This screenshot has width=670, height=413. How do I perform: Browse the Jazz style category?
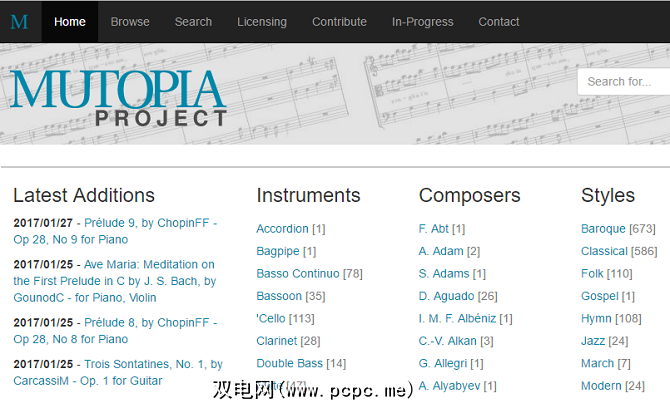593,341
